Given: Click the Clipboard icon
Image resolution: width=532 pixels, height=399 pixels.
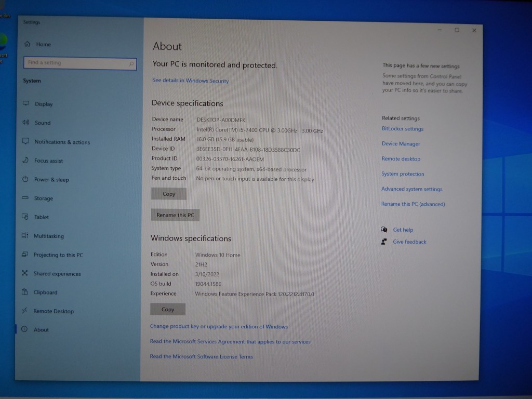Looking at the screenshot, I should coord(24,292).
